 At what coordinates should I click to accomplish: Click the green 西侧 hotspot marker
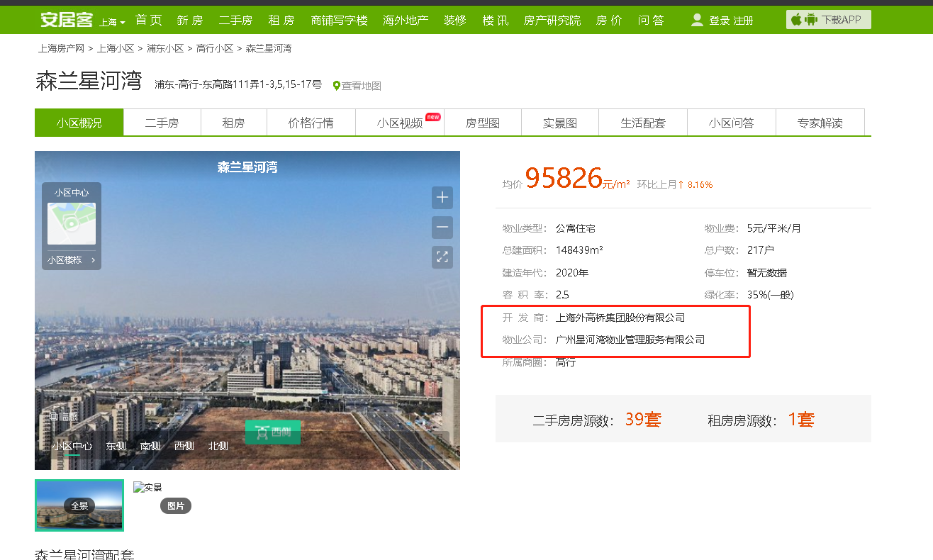[x=272, y=432]
